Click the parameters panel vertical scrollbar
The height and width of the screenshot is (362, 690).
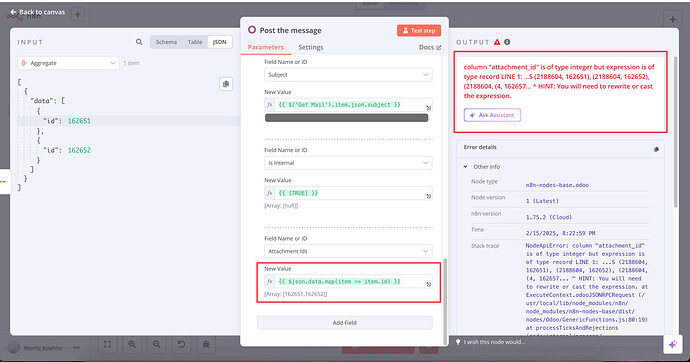click(x=444, y=301)
